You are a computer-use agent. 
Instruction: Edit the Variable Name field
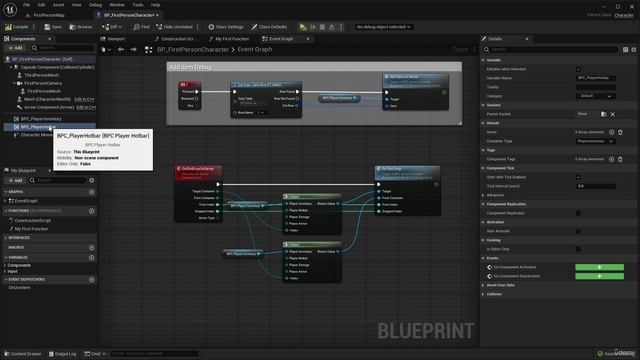pyautogui.click(x=596, y=78)
